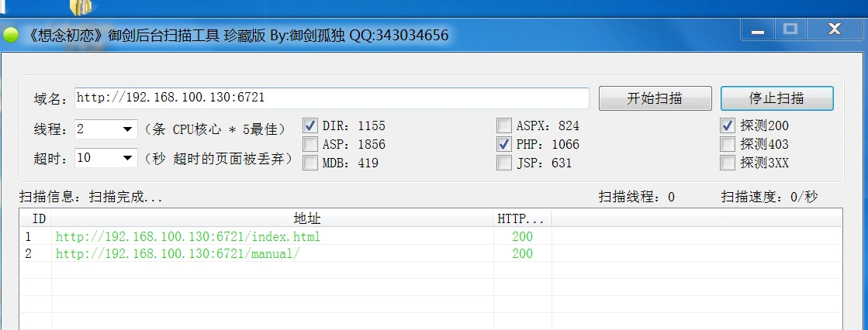Click the 域名 URL input field

[x=332, y=98]
